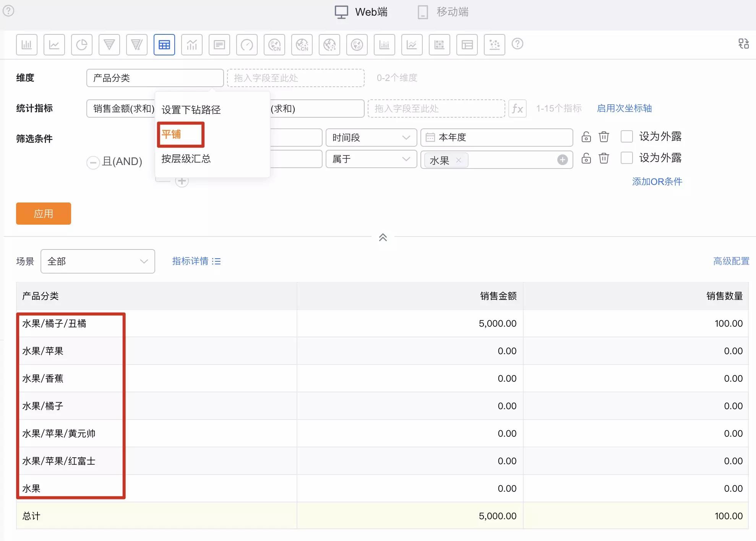Click the 产品分类 column header
The image size is (756, 541).
coord(157,296)
